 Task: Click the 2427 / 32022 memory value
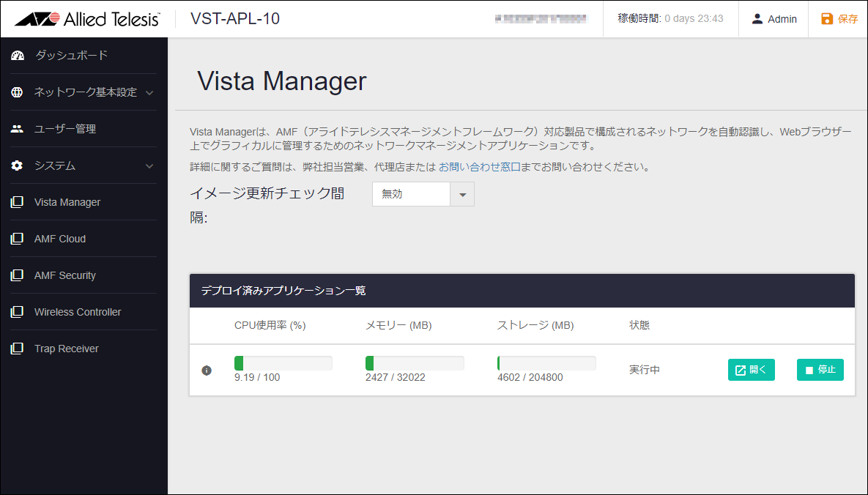tap(396, 378)
